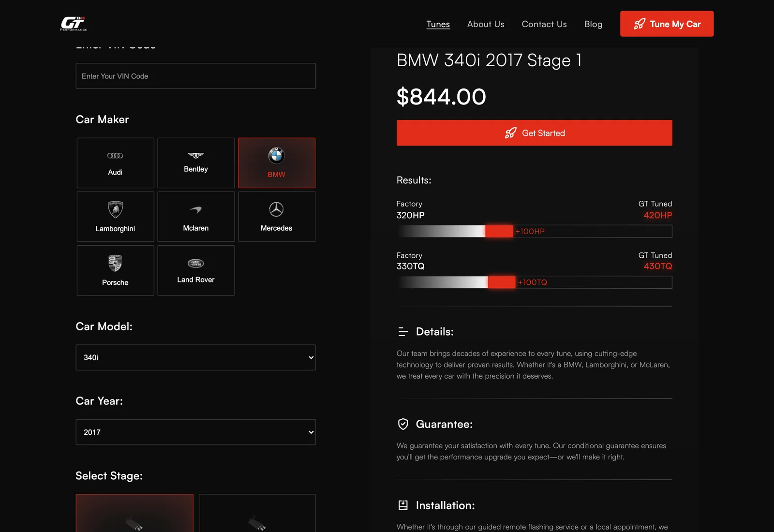
Task: Go to the About Us page
Action: coord(486,24)
